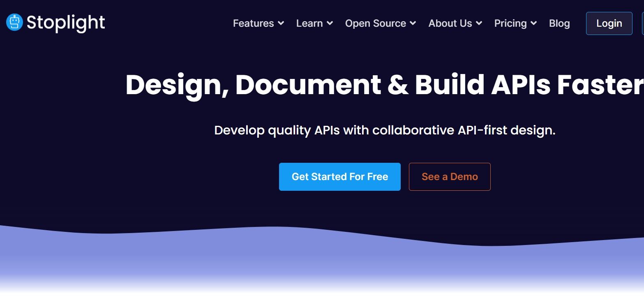This screenshot has height=296, width=644.
Task: Open the Stoplight home link wordmark
Action: pos(66,23)
